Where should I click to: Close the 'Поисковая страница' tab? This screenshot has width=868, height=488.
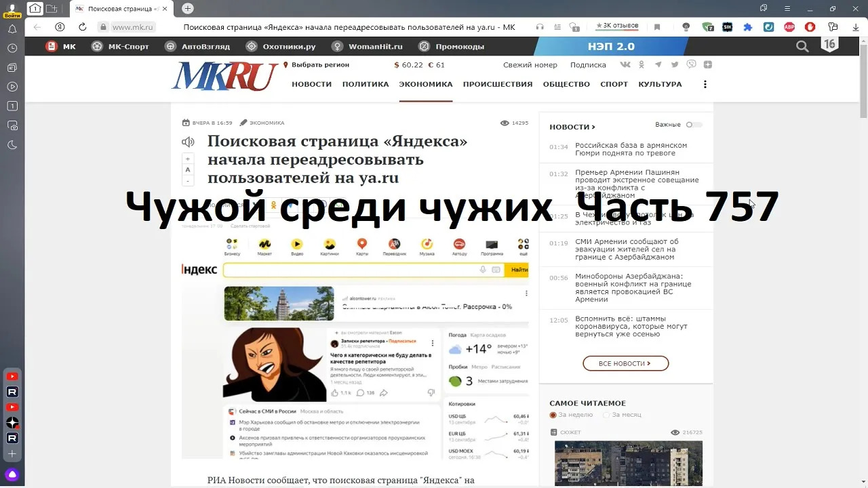click(x=165, y=9)
